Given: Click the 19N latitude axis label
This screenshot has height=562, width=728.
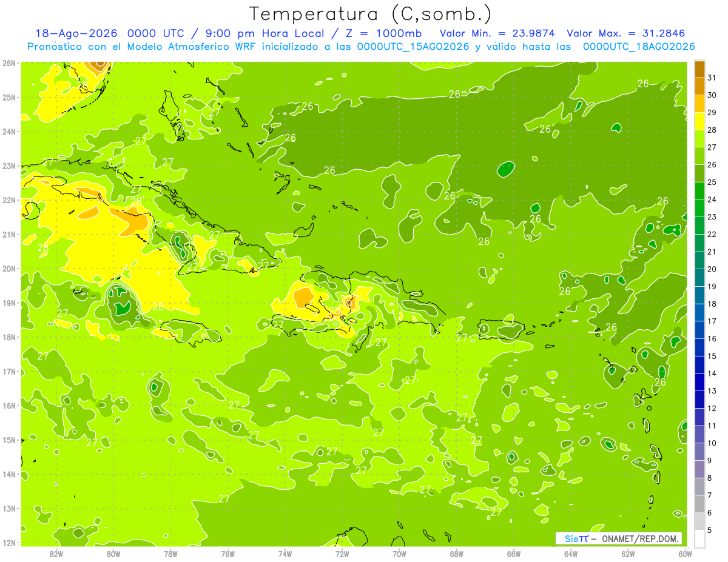Looking at the screenshot, I should click(x=8, y=303).
